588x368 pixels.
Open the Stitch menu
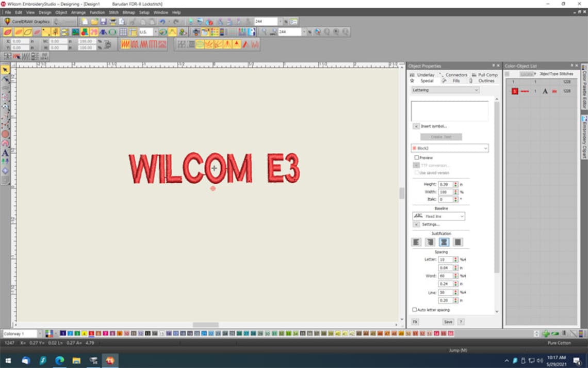tap(113, 12)
